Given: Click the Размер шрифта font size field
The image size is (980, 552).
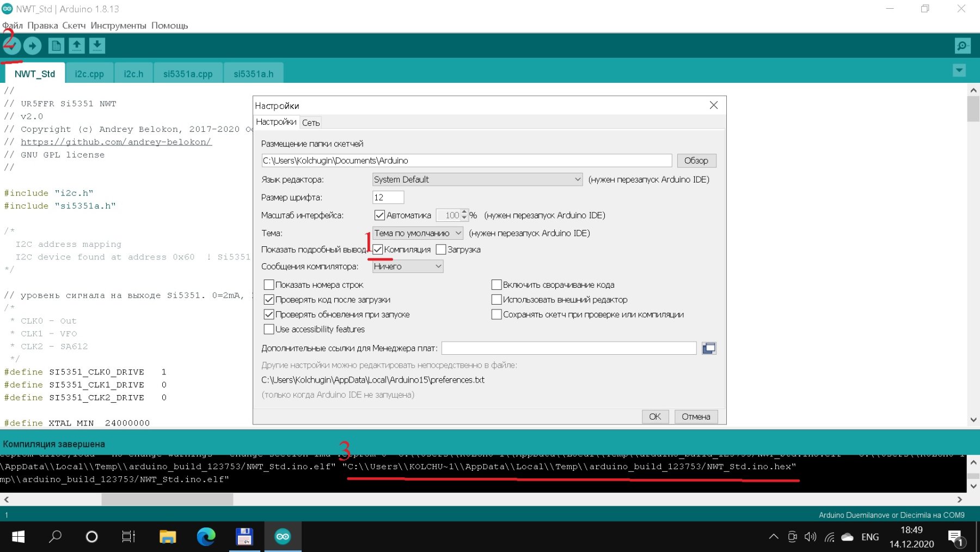Looking at the screenshot, I should (388, 197).
